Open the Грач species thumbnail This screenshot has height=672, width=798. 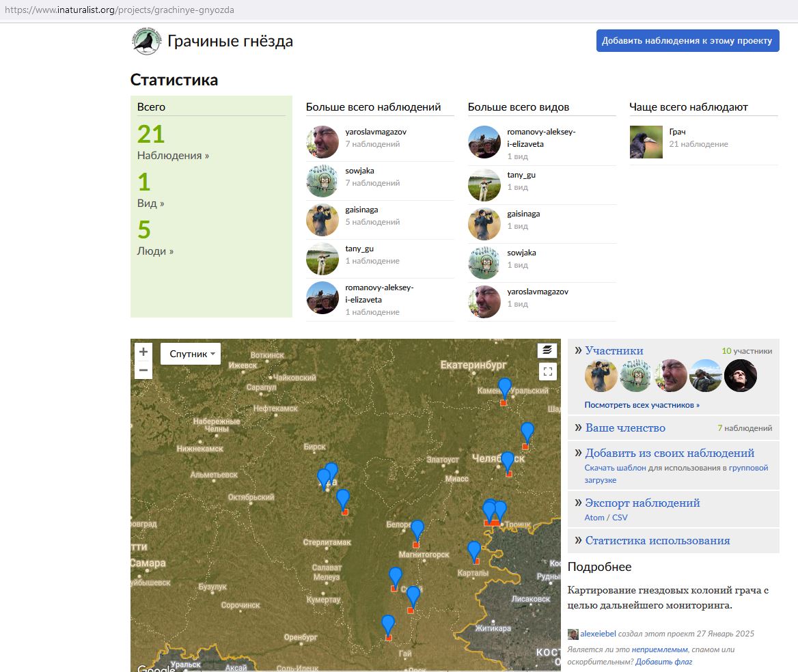pos(646,142)
